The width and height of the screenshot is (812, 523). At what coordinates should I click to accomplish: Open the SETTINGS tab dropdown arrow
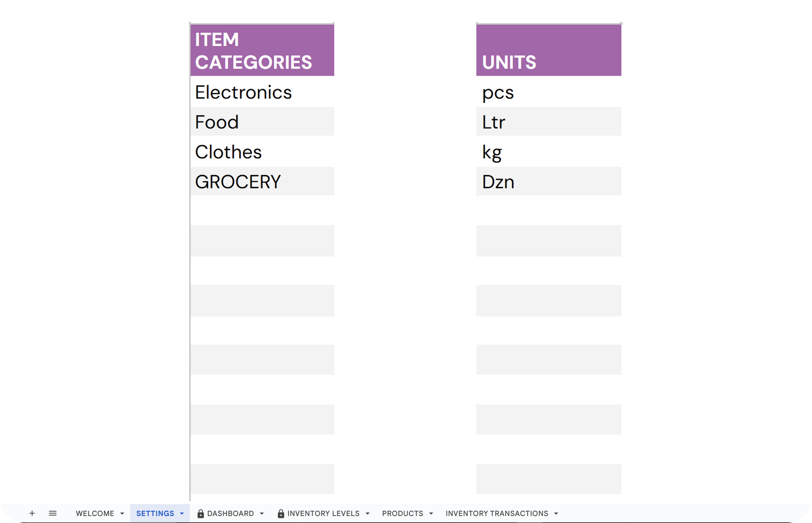(x=182, y=514)
